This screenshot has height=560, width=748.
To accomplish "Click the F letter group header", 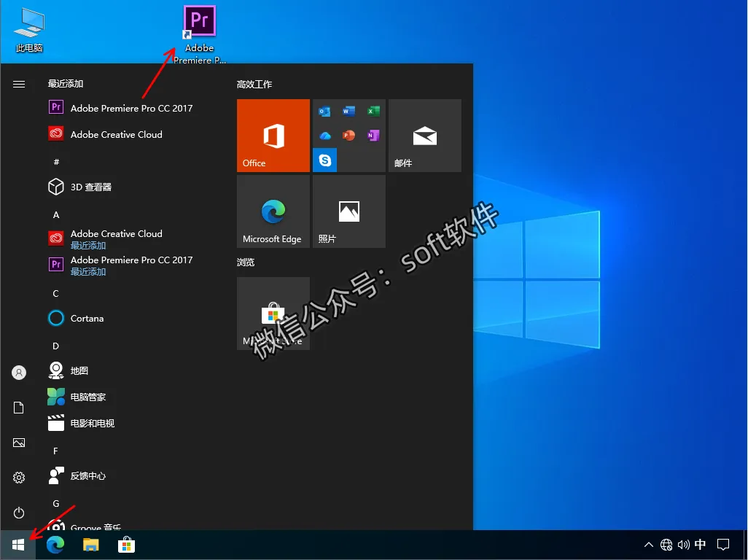I will (x=56, y=451).
